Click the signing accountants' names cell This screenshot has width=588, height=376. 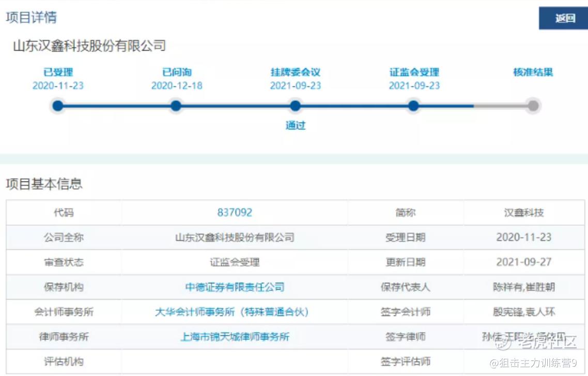(x=524, y=312)
